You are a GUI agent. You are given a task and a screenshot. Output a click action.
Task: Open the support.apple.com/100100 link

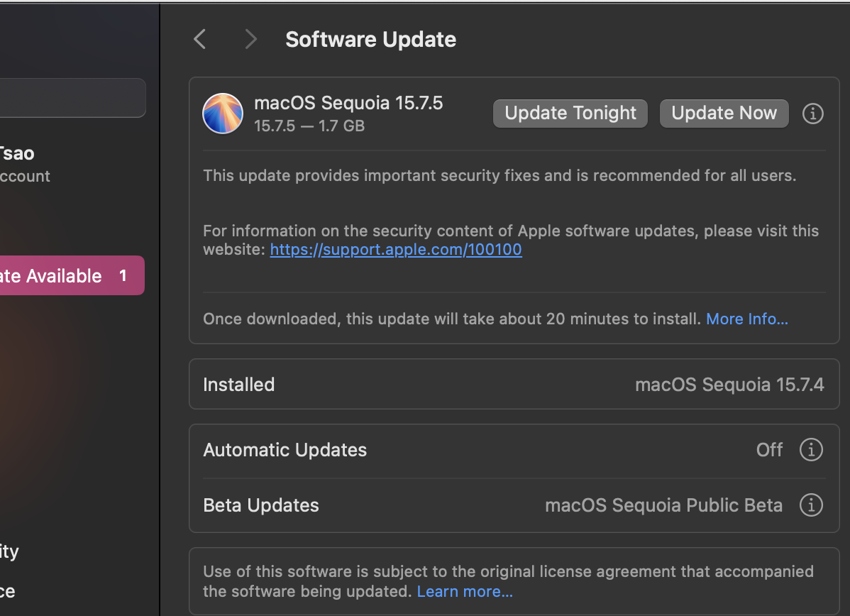pyautogui.click(x=396, y=250)
